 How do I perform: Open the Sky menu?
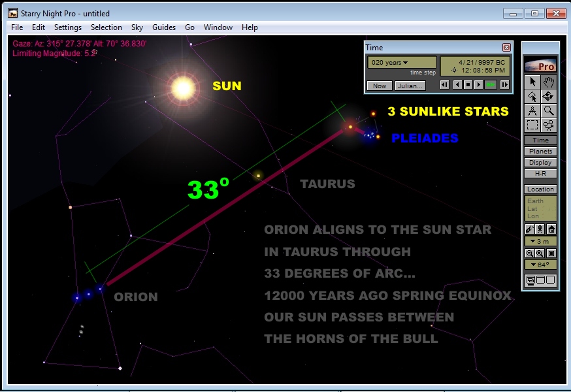137,27
